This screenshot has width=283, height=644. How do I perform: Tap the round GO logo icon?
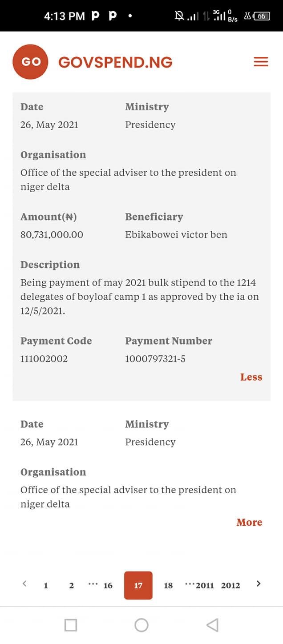30,62
